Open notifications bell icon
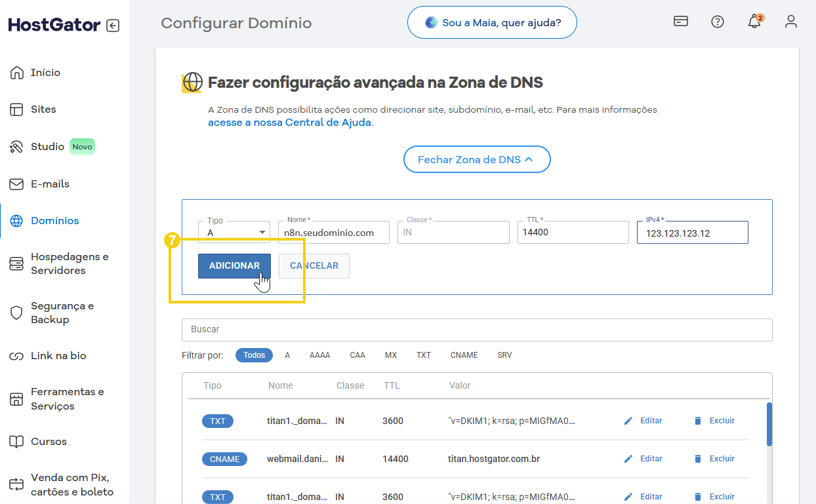 click(x=755, y=22)
